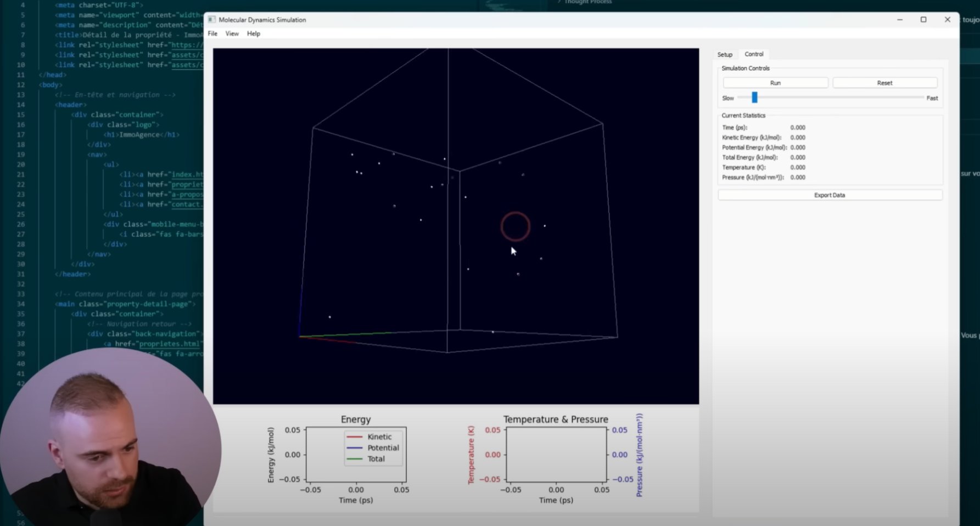Click the Time (ps) statistic value
980x526 pixels.
[x=798, y=127]
